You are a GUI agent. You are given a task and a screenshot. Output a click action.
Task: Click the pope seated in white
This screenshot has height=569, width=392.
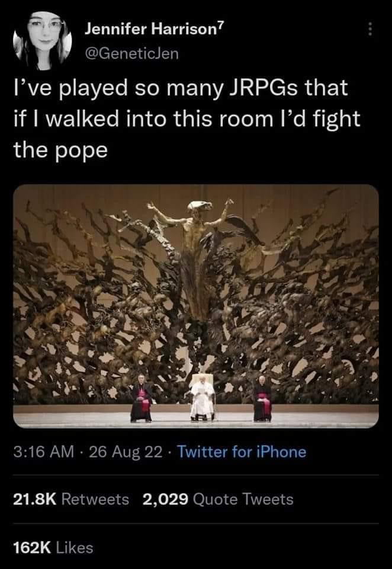[203, 398]
